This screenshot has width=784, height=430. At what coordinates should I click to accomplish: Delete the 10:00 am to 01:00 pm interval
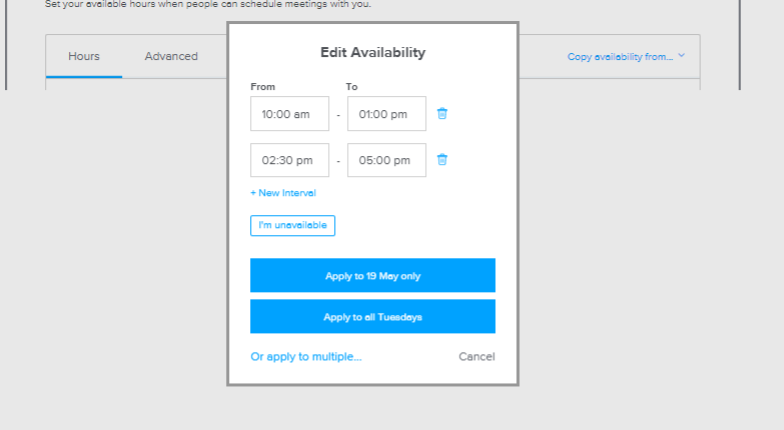[442, 114]
